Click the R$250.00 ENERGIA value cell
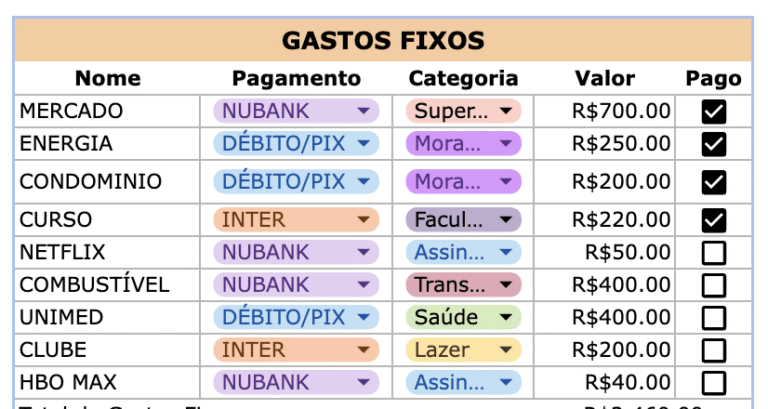The height and width of the screenshot is (409, 768). pos(605,144)
